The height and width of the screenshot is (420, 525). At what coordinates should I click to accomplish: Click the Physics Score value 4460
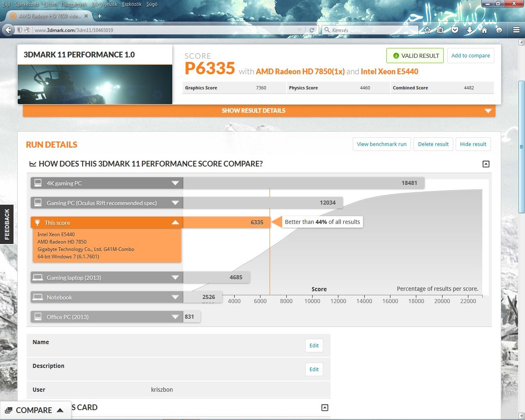tap(365, 88)
